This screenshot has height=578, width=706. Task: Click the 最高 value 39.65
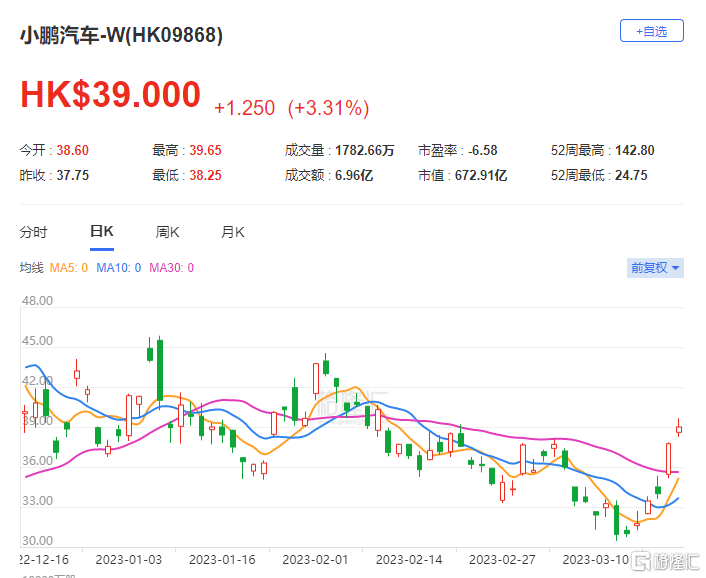pos(205,150)
